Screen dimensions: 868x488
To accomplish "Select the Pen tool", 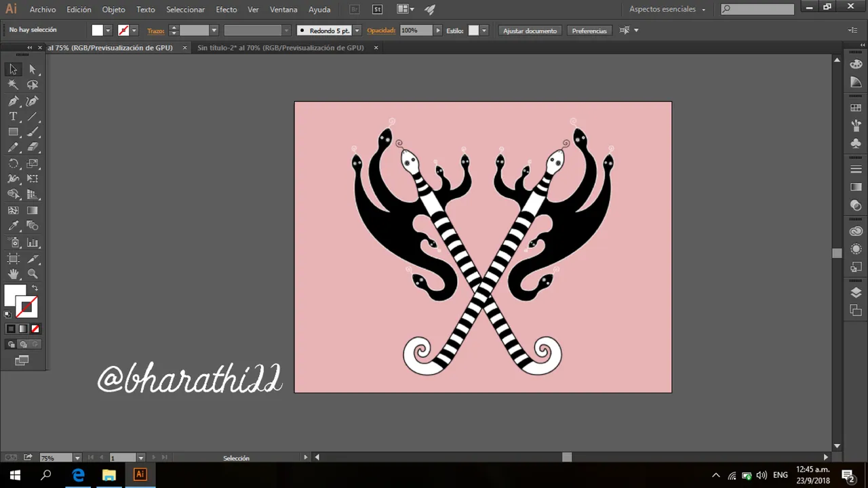I will pyautogui.click(x=13, y=101).
